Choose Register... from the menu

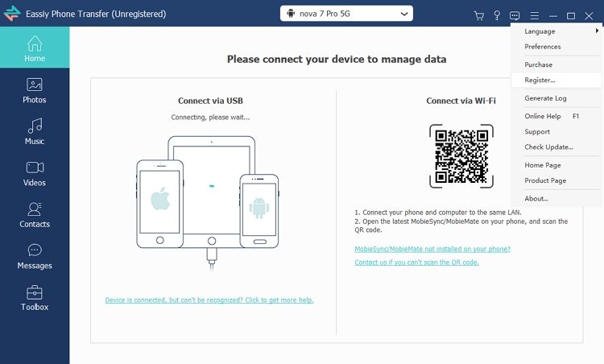coord(556,80)
